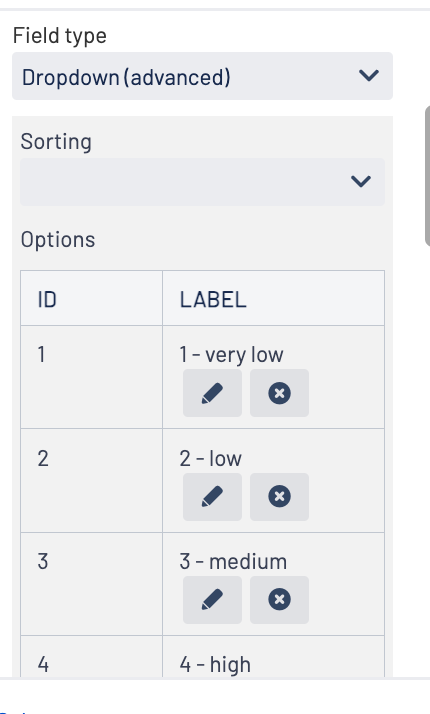Click the chevron arrow in Field type box
430x714 pixels.
coord(369,76)
